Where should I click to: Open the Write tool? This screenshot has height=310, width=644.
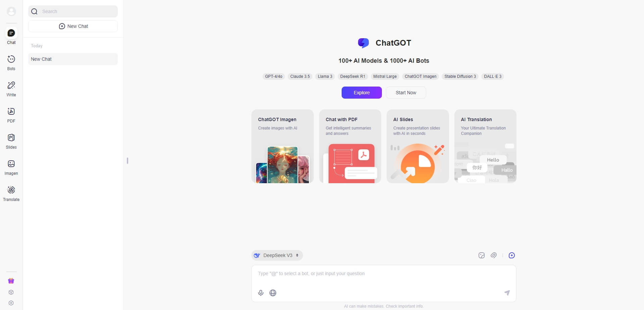pos(11,89)
